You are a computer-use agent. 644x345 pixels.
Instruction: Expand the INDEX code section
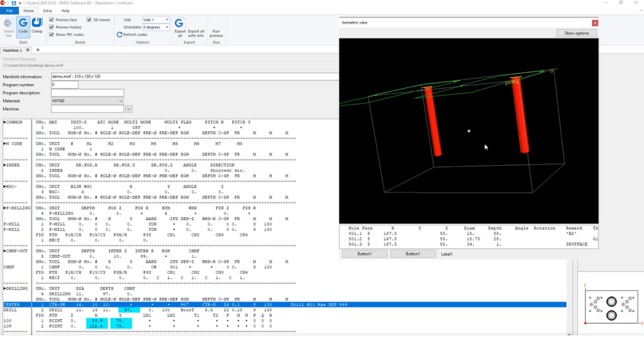[x=5, y=165]
